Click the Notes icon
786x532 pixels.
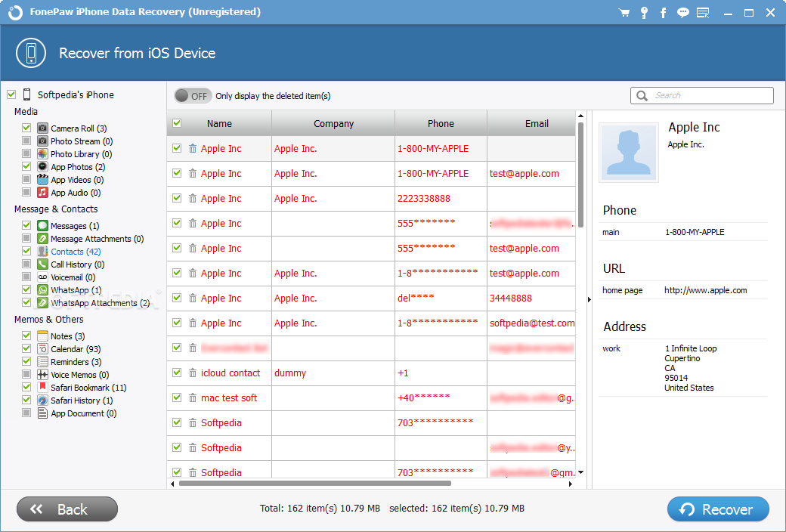click(x=42, y=336)
